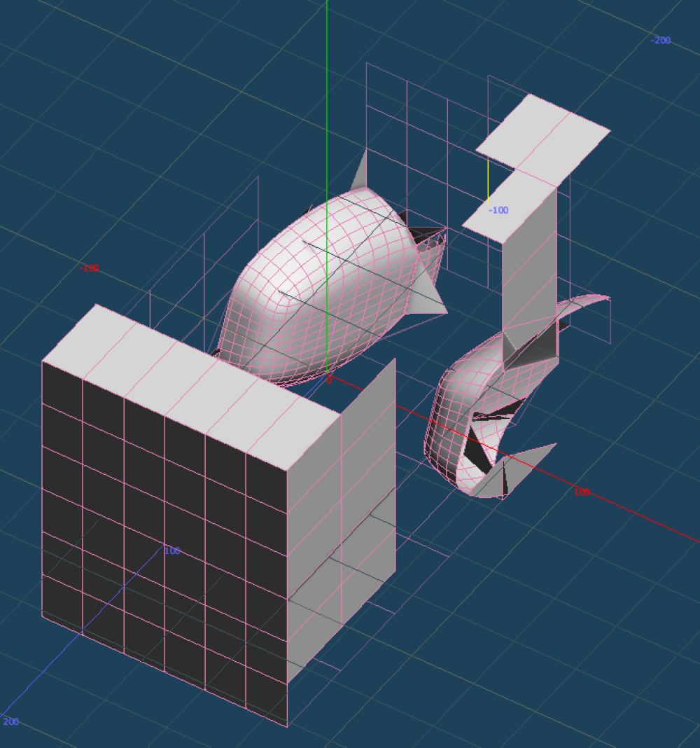Screen dimensions: 700x748
Task: Click the short yellow vertical line segment
Action: point(488,180)
